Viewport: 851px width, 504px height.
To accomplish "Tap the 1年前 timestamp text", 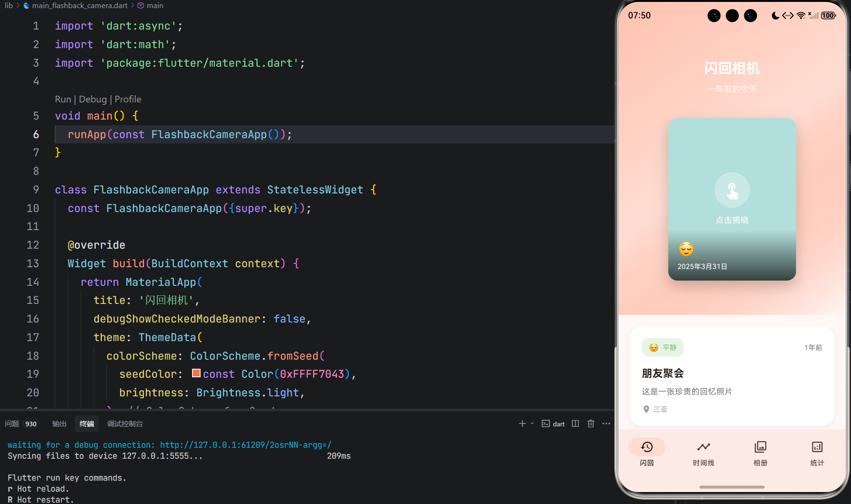I will tap(813, 347).
